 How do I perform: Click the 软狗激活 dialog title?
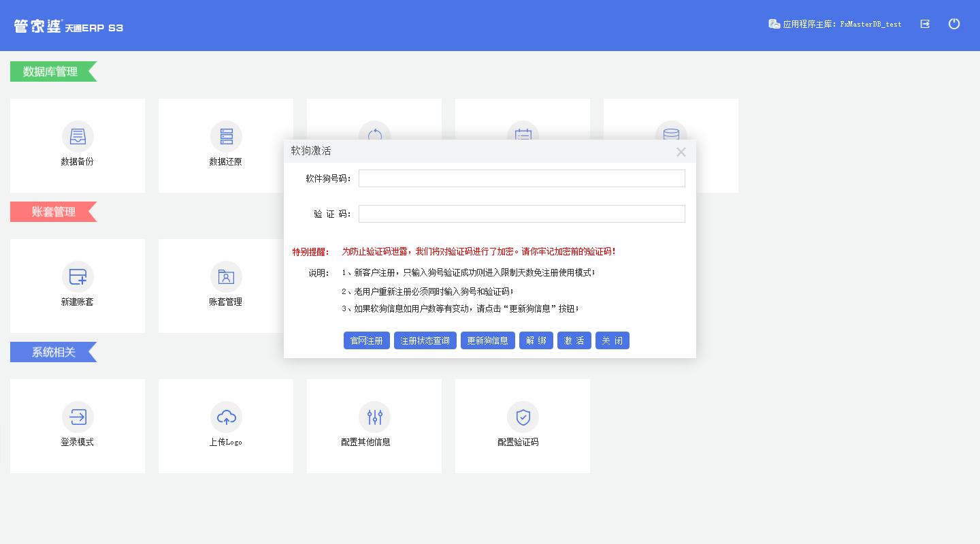point(311,151)
